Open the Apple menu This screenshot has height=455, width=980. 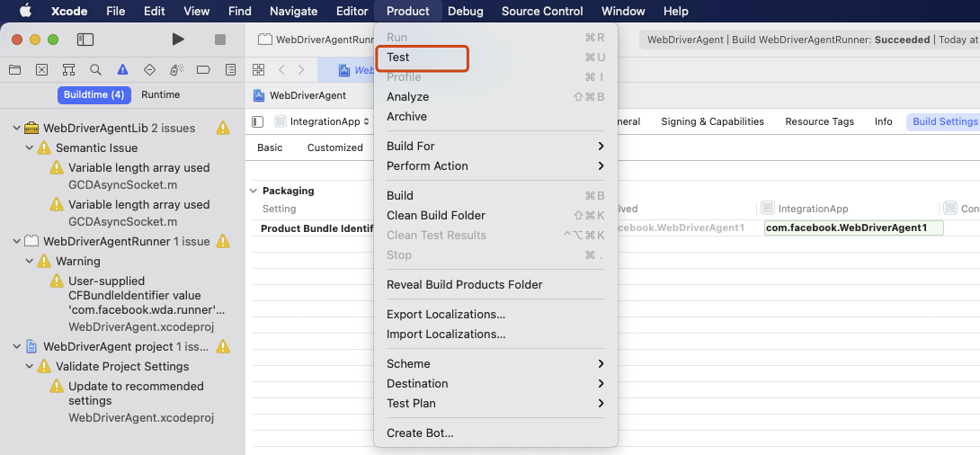(26, 11)
